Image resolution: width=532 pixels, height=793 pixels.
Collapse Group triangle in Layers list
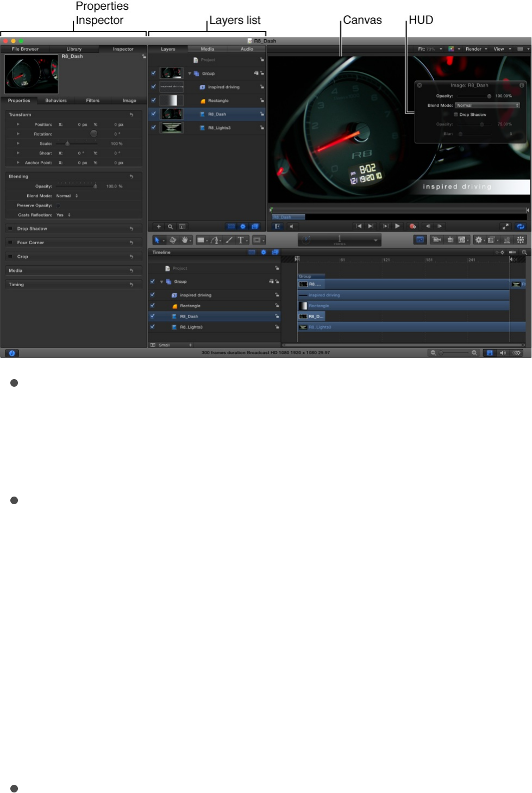point(190,73)
